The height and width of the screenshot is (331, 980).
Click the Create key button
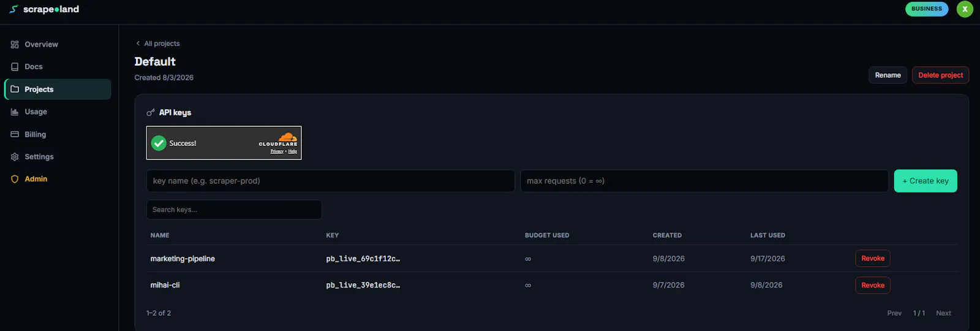click(x=925, y=181)
